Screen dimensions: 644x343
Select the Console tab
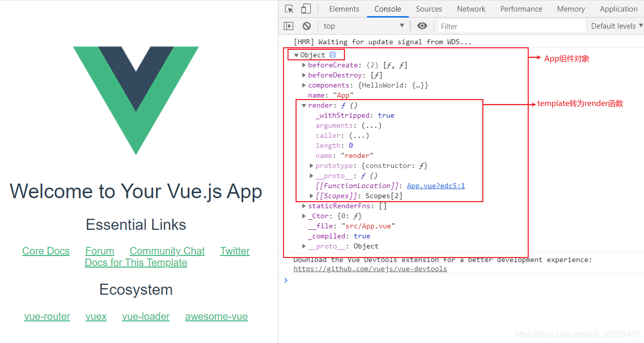click(x=388, y=9)
